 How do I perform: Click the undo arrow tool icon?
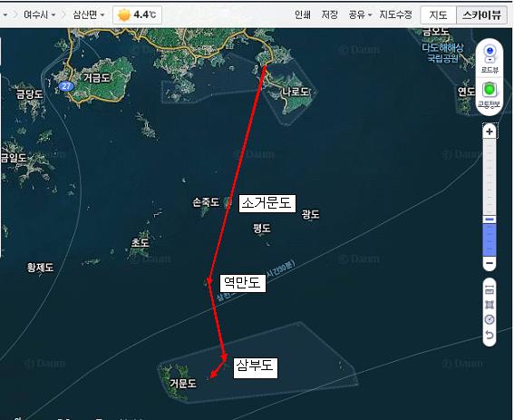[x=490, y=336]
